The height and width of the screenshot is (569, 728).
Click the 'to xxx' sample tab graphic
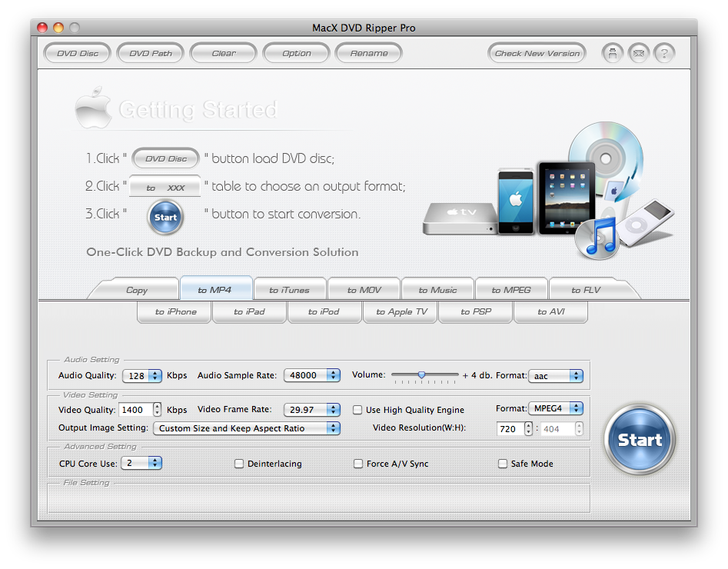tap(165, 186)
